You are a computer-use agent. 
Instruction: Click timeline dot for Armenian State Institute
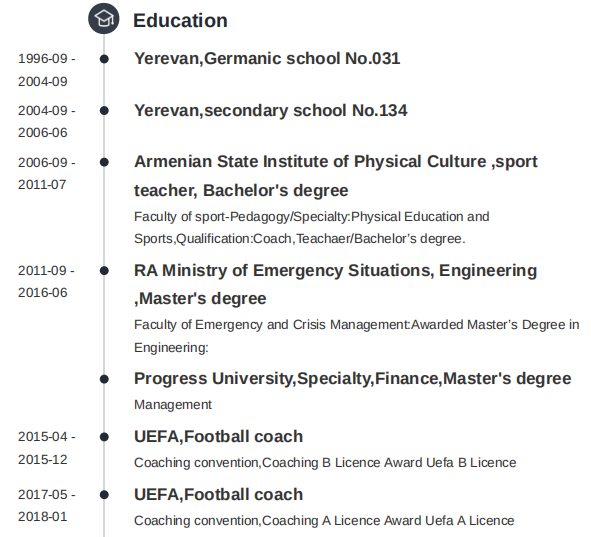[104, 162]
